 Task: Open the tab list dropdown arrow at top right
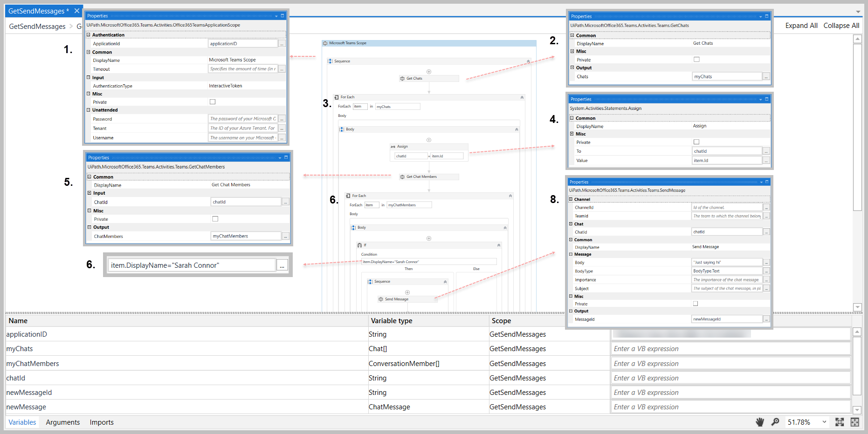point(858,12)
